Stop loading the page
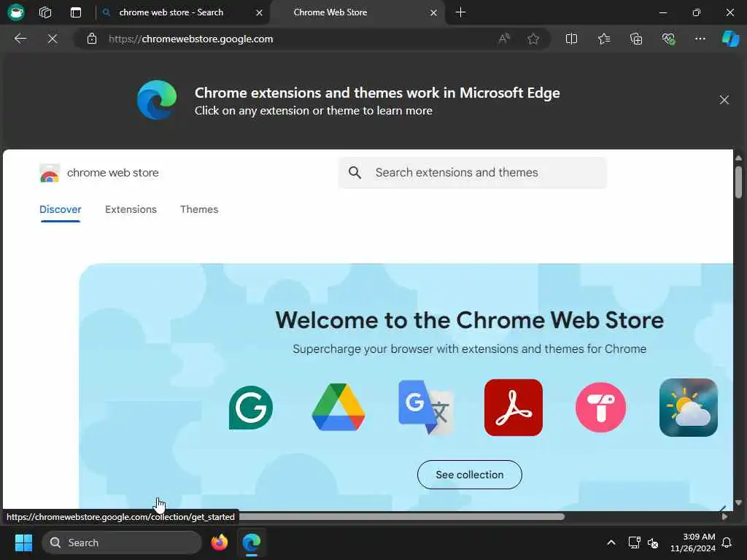Viewport: 747px width, 560px height. 53,39
